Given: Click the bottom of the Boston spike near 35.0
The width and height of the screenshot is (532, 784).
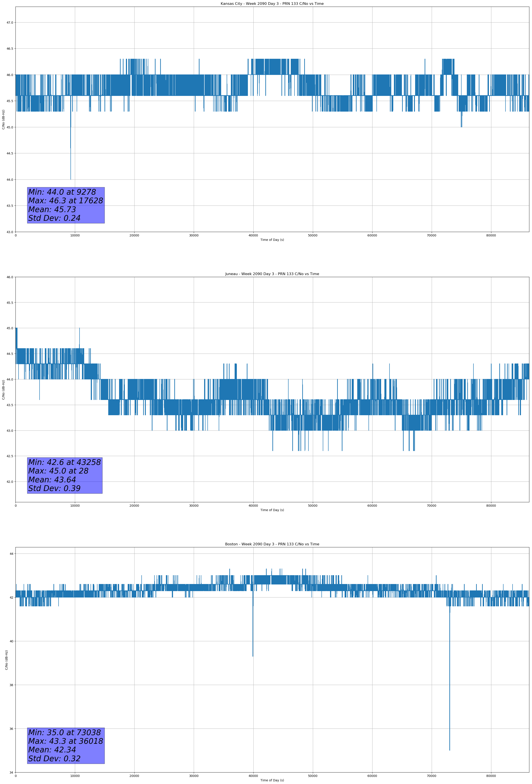Looking at the screenshot, I should tap(450, 750).
